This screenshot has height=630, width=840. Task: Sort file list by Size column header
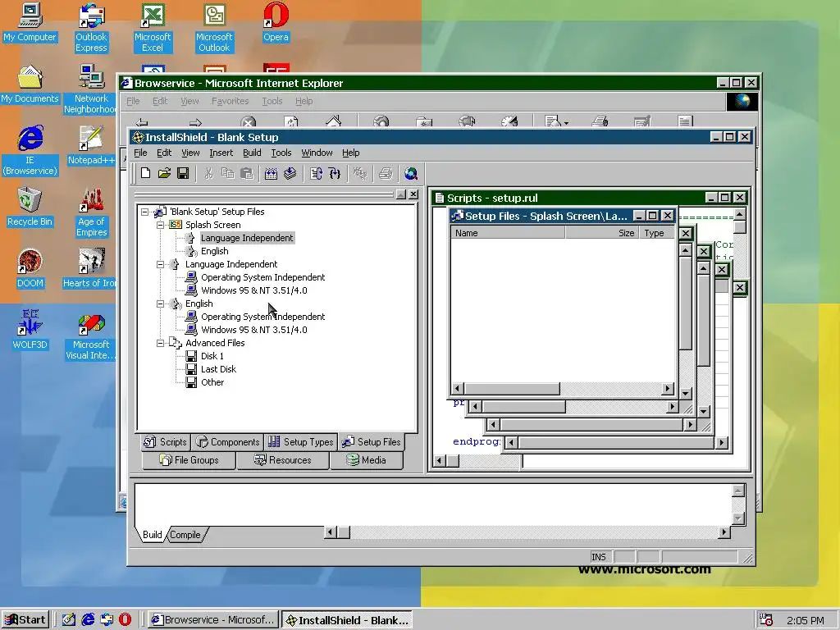[601, 233]
